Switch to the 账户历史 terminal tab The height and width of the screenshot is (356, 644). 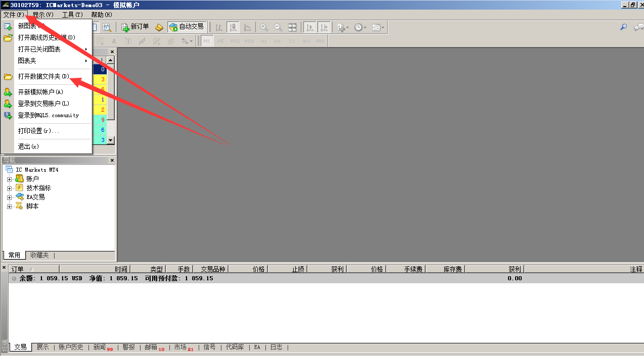(71, 347)
